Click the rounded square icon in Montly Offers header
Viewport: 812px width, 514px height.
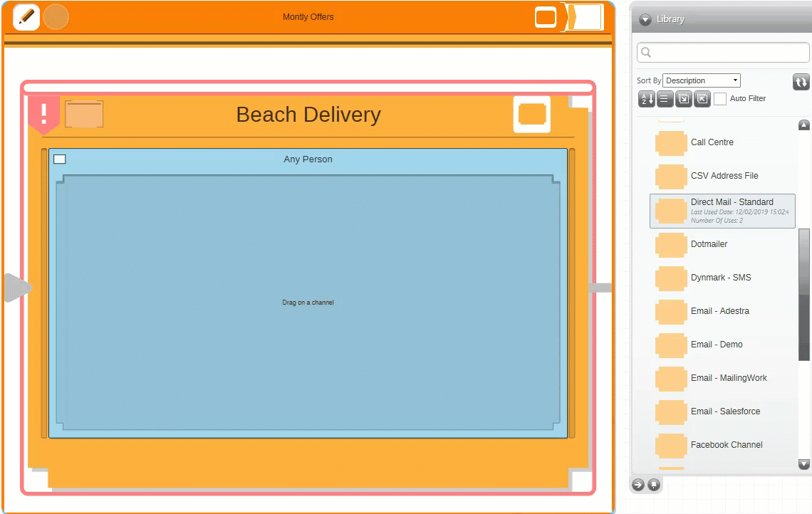(x=546, y=17)
